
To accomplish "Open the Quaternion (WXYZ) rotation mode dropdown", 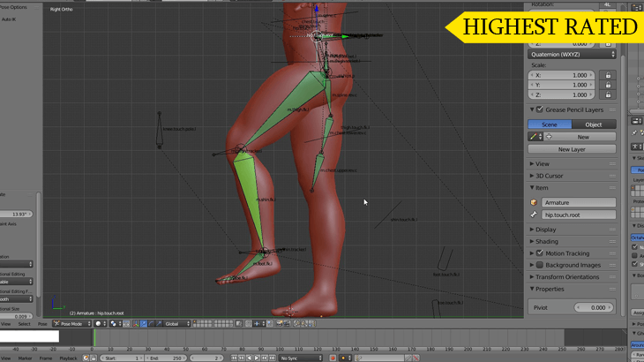I will (x=572, y=54).
